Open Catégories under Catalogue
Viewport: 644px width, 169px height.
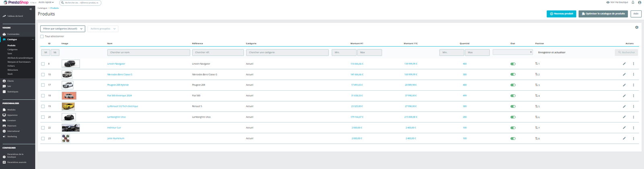12,49
